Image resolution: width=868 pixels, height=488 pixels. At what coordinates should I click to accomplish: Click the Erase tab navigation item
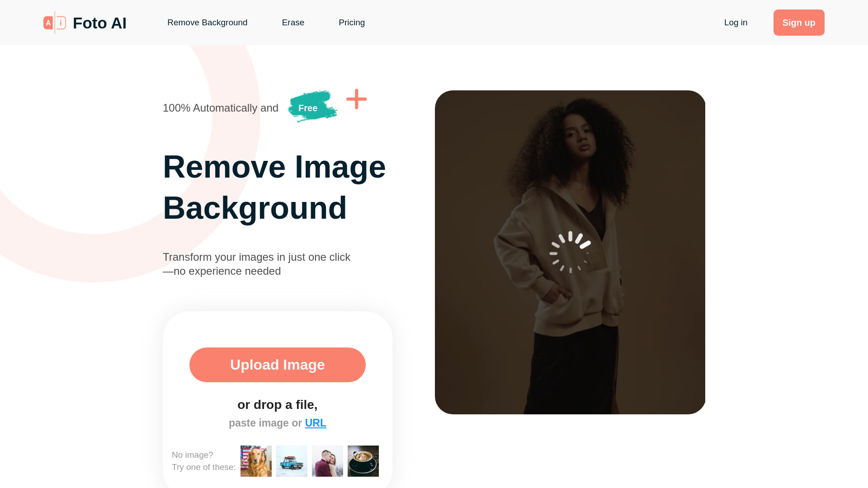coord(292,22)
